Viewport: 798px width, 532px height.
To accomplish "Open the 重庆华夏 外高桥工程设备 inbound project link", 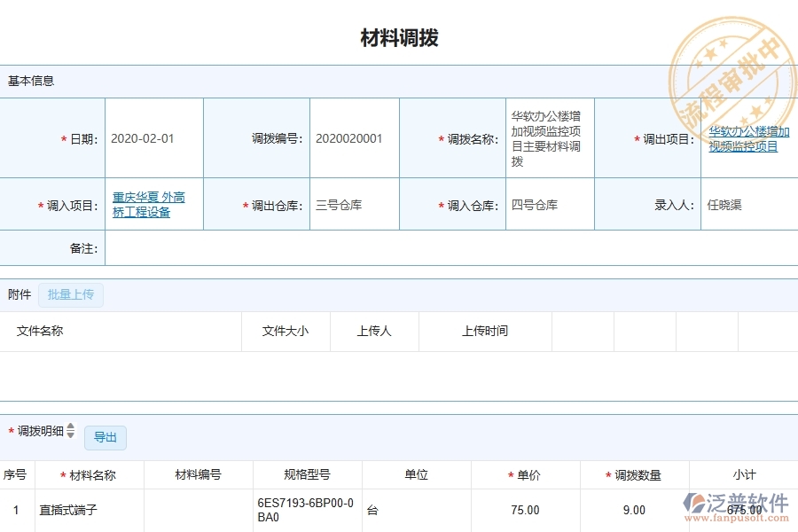I will coord(145,204).
